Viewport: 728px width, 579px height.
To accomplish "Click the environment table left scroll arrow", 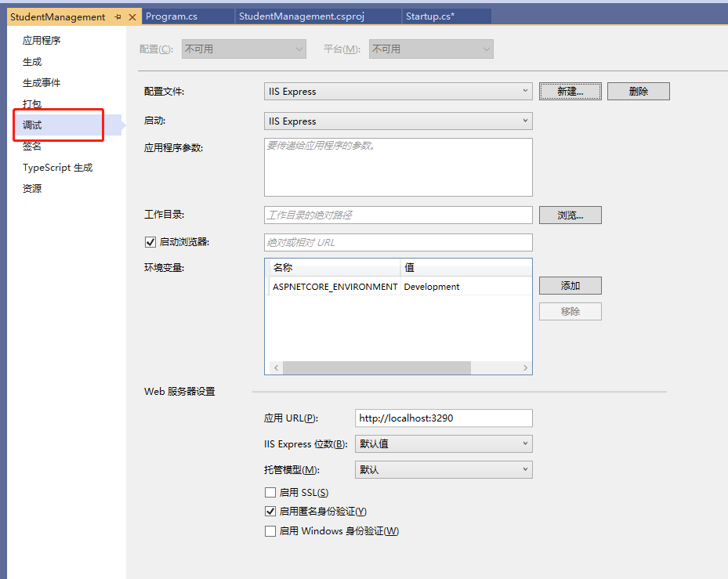I will 277,367.
